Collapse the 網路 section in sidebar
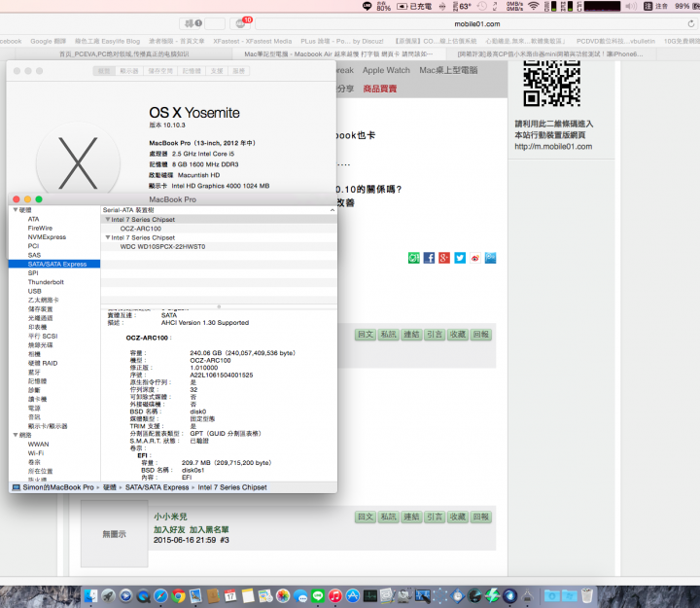The height and width of the screenshot is (608, 700). [16, 435]
